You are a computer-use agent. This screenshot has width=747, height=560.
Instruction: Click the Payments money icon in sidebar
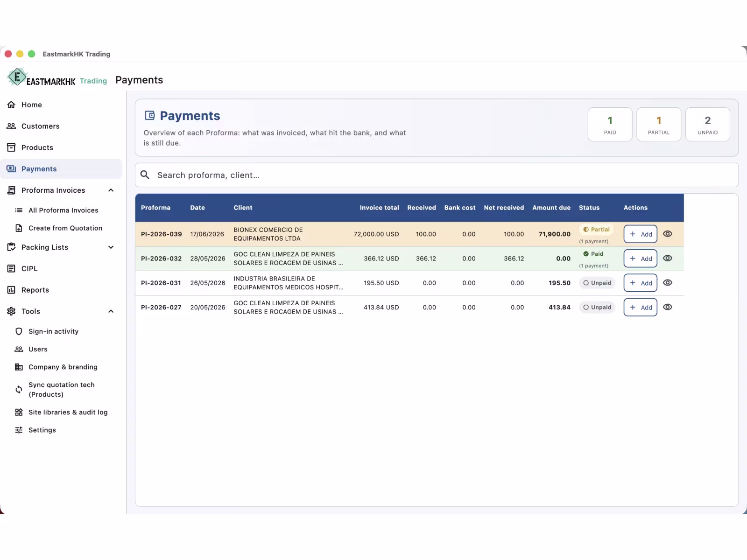[x=11, y=169]
